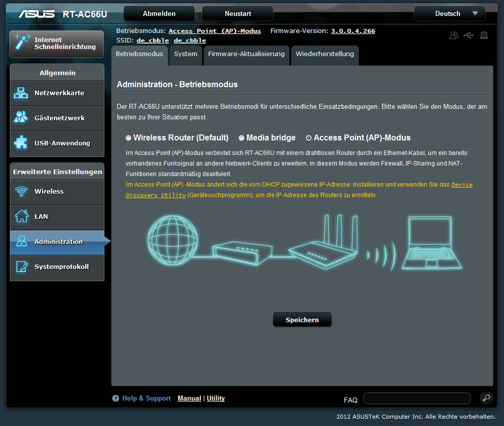Click the firmware version 3.0.0.4.266 link
The height and width of the screenshot is (426, 504).
click(x=353, y=31)
